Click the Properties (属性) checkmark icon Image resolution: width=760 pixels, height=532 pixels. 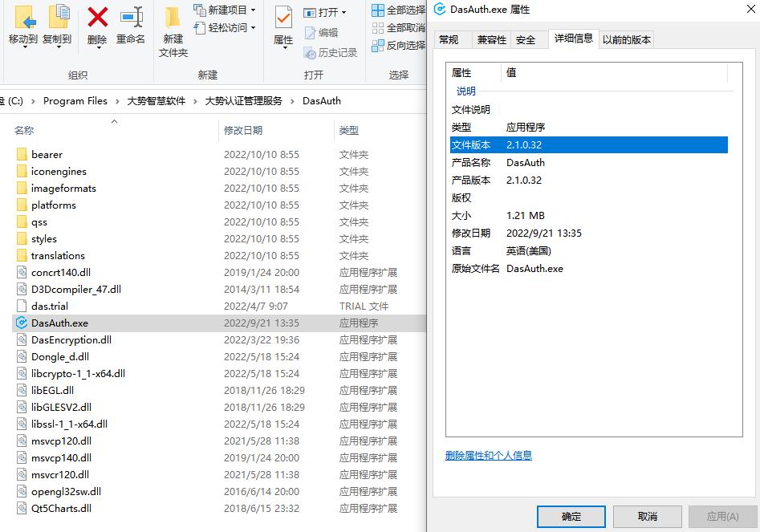[283, 18]
